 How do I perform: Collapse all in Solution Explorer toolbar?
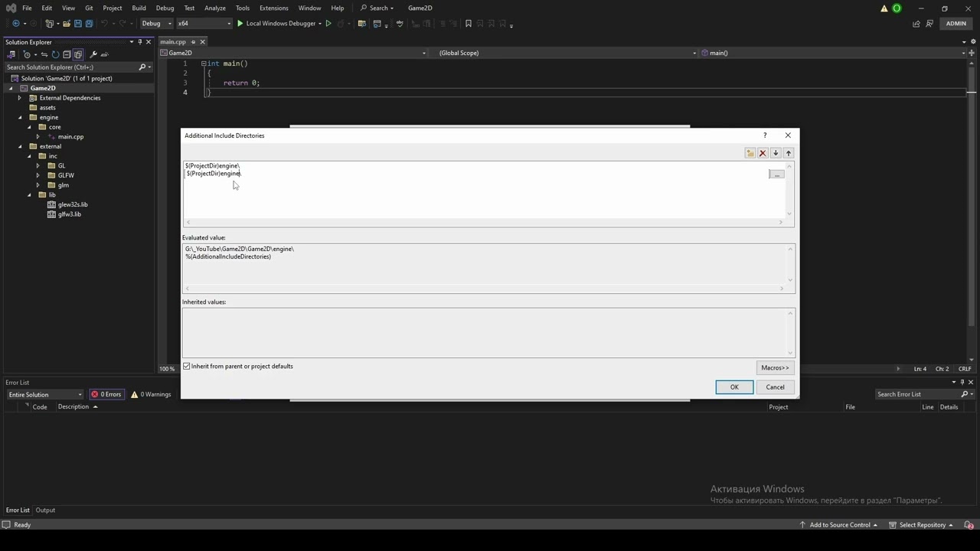[x=67, y=54]
